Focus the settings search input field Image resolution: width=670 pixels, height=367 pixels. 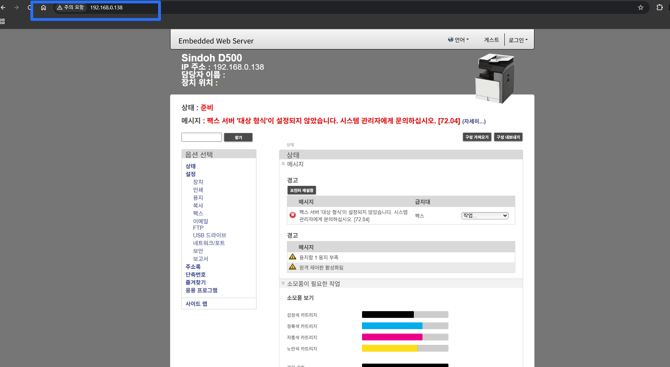201,137
